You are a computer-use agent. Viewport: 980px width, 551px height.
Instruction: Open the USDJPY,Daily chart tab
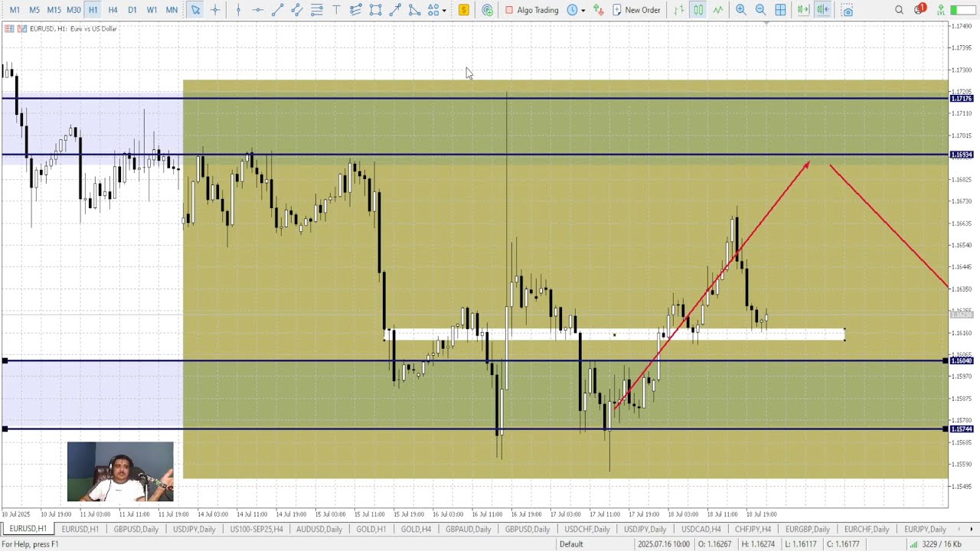(x=194, y=529)
